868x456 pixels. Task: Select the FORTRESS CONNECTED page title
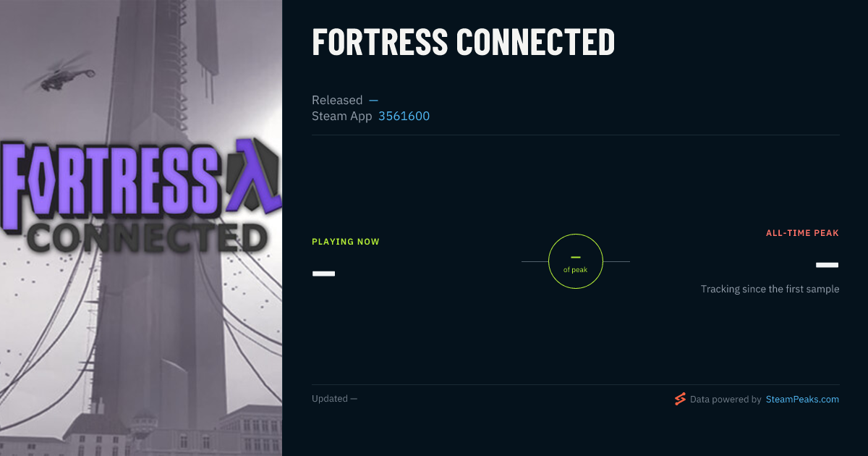463,42
